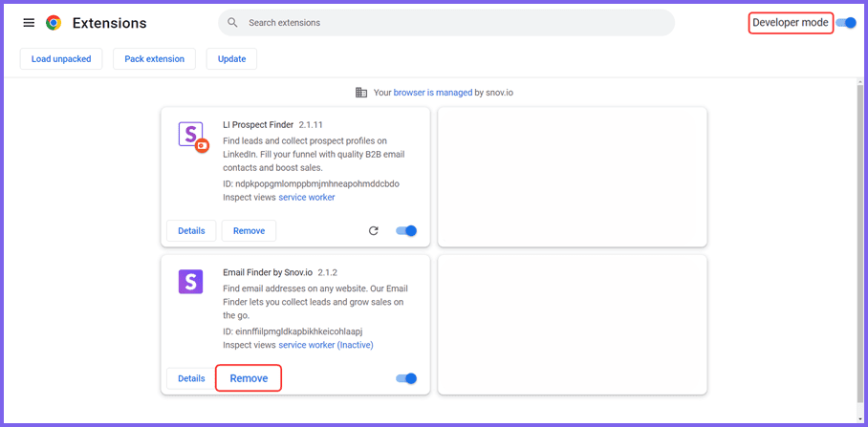The width and height of the screenshot is (868, 427).
Task: Open Details for LI Prospect Finder
Action: (x=191, y=230)
